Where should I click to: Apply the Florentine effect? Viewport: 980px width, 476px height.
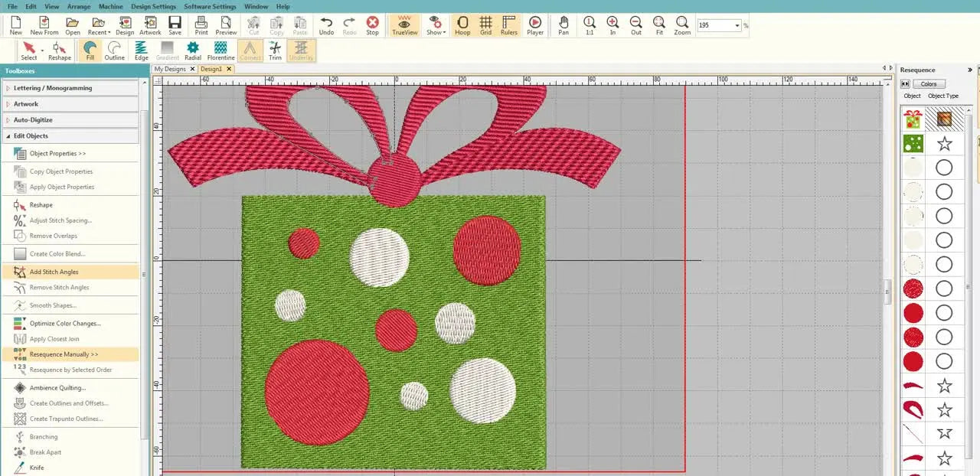click(x=220, y=51)
